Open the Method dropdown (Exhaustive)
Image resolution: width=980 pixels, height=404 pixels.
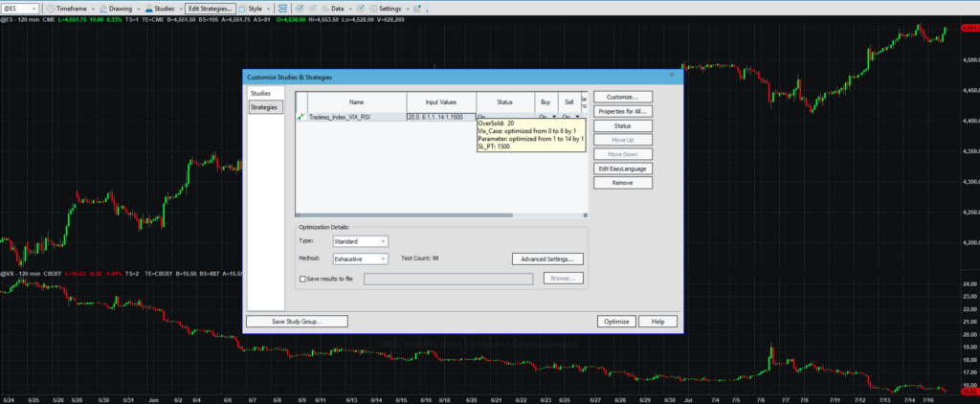(x=361, y=258)
